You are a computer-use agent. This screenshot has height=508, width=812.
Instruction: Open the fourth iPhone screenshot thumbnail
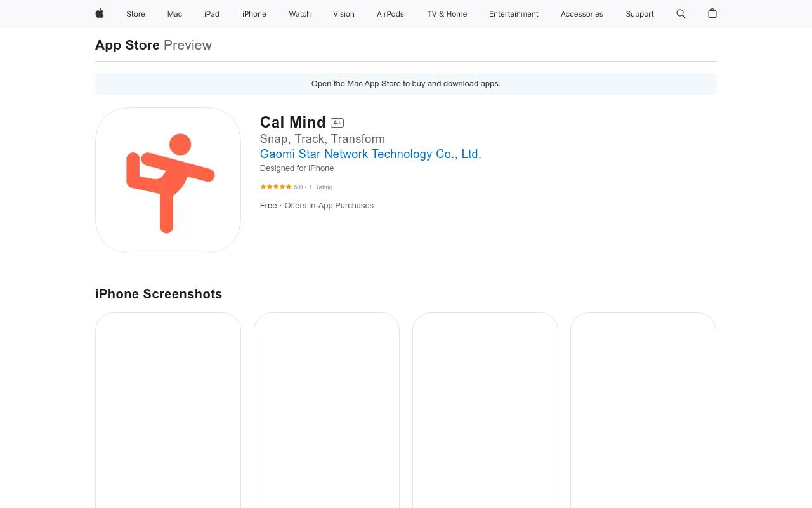tap(643, 410)
